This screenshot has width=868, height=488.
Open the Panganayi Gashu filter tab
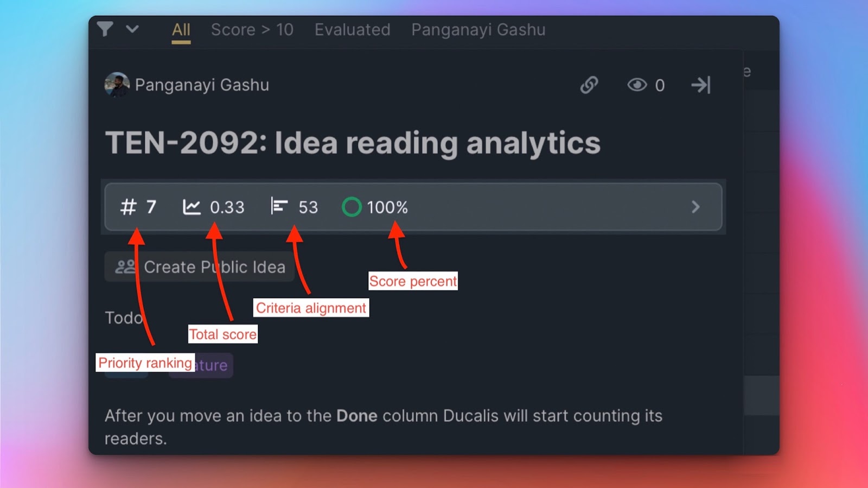click(x=478, y=30)
